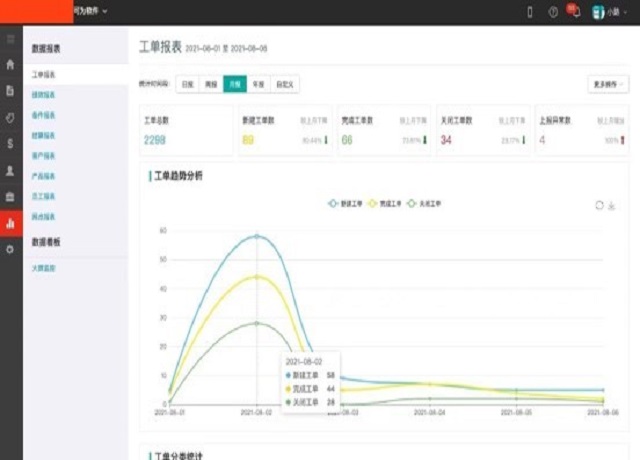Screen dimensions: 640x460
Task: Toggle 新建工单 series in chart legend
Action: 346,203
